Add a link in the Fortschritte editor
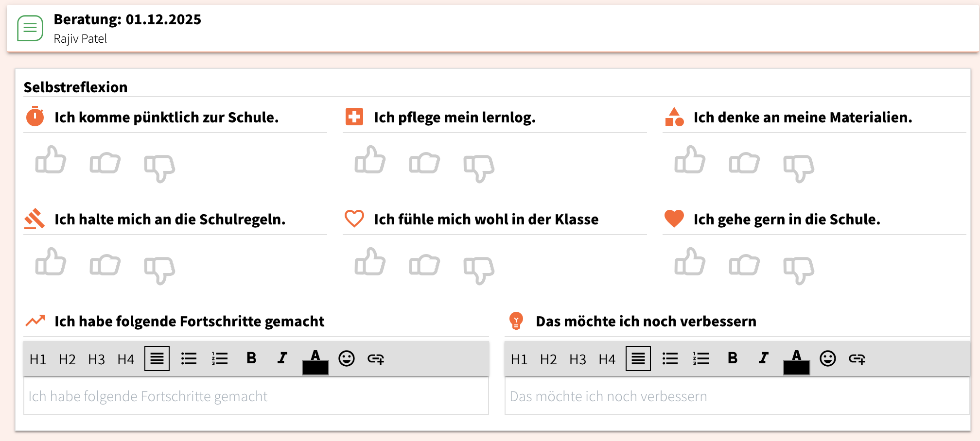980x441 pixels. 376,359
